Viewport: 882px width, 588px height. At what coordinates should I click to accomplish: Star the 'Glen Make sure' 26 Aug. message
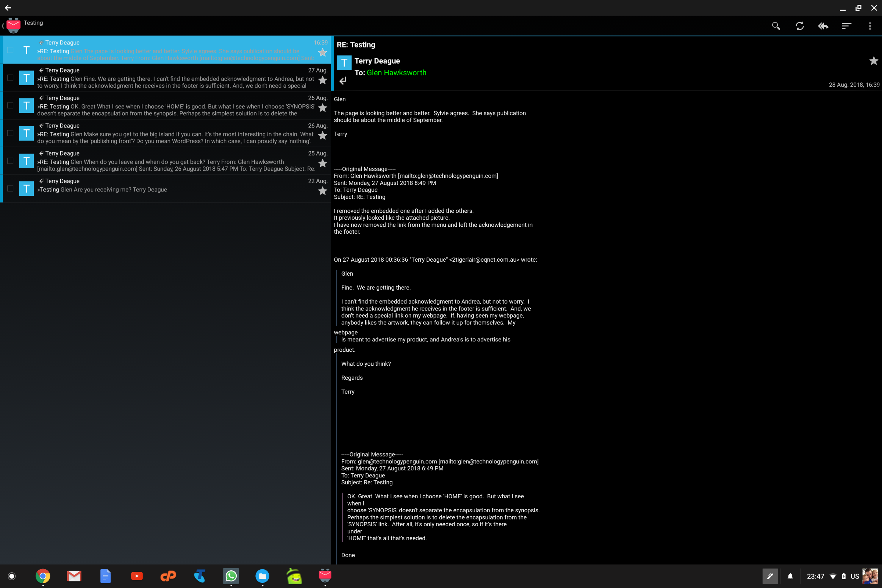click(x=323, y=136)
